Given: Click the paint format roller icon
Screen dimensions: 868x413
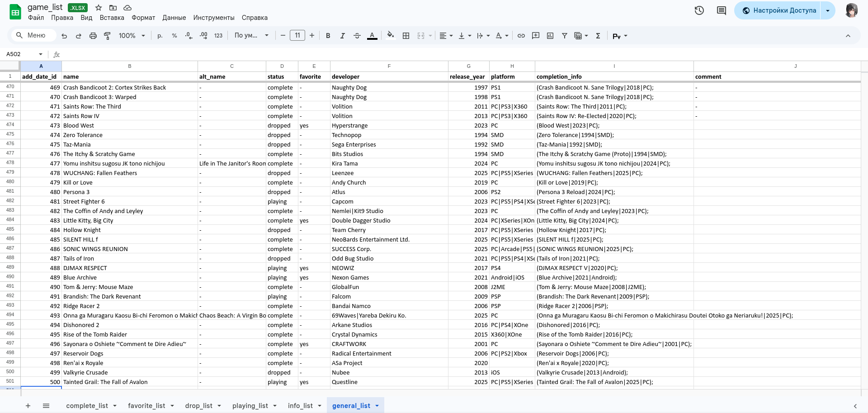Looking at the screenshot, I should [107, 36].
